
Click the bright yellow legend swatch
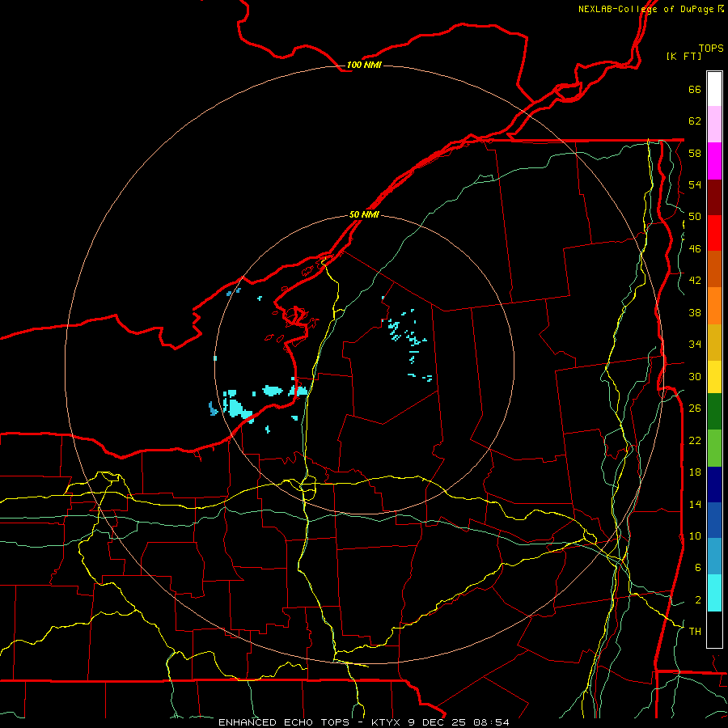tap(714, 377)
